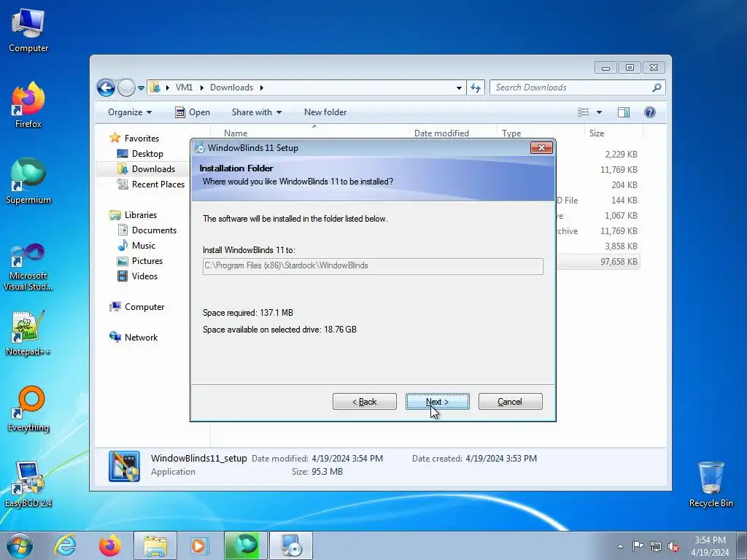Click the Explorer forward navigation arrow
The image size is (747, 560).
click(x=126, y=87)
